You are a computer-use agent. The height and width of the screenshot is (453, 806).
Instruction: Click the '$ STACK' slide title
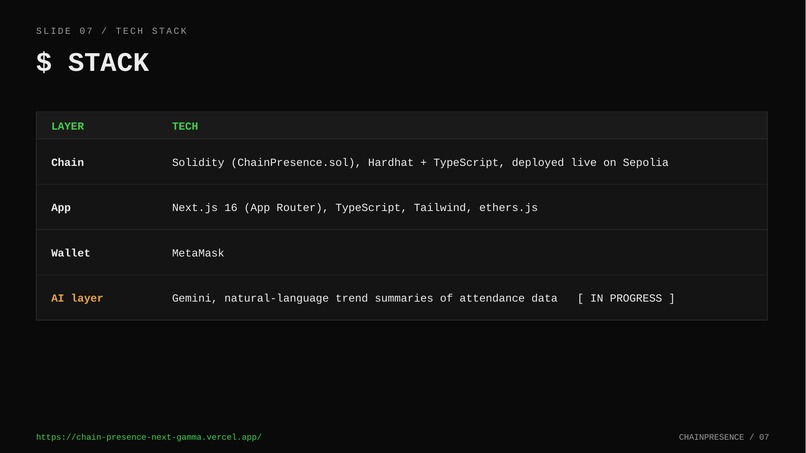(93, 63)
